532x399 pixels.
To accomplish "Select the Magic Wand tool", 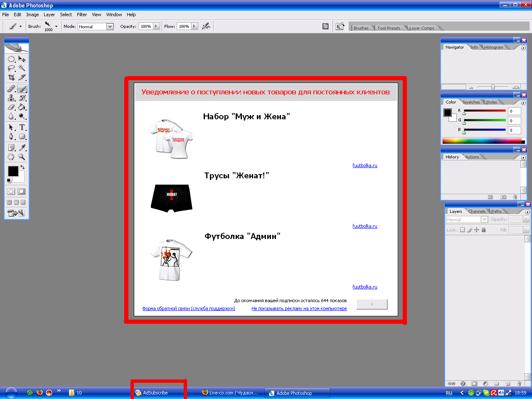I will point(22,68).
